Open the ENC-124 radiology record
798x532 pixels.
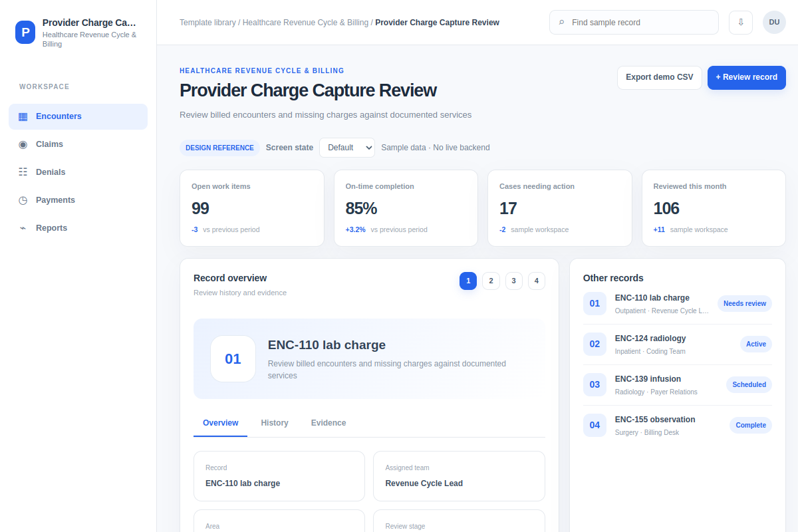click(x=678, y=344)
